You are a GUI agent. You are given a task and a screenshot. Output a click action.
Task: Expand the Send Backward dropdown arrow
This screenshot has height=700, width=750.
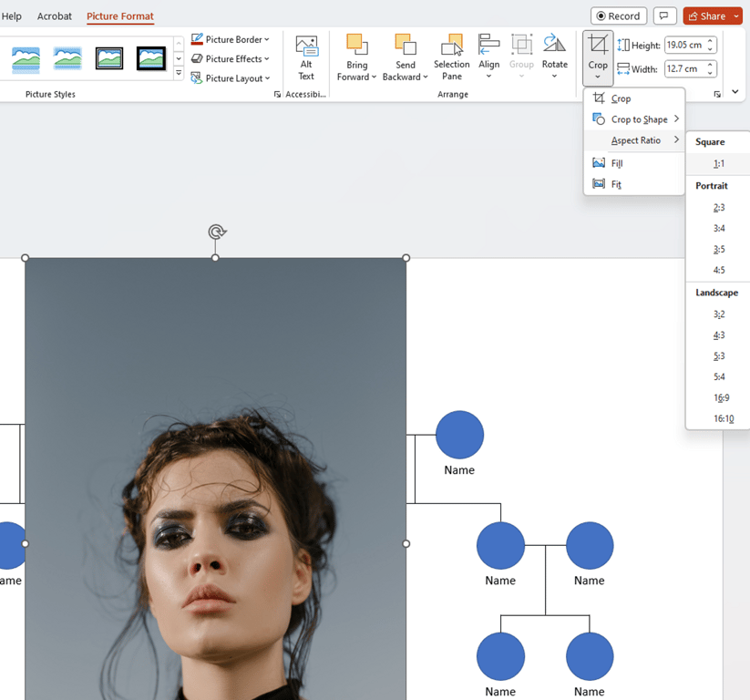click(x=426, y=77)
